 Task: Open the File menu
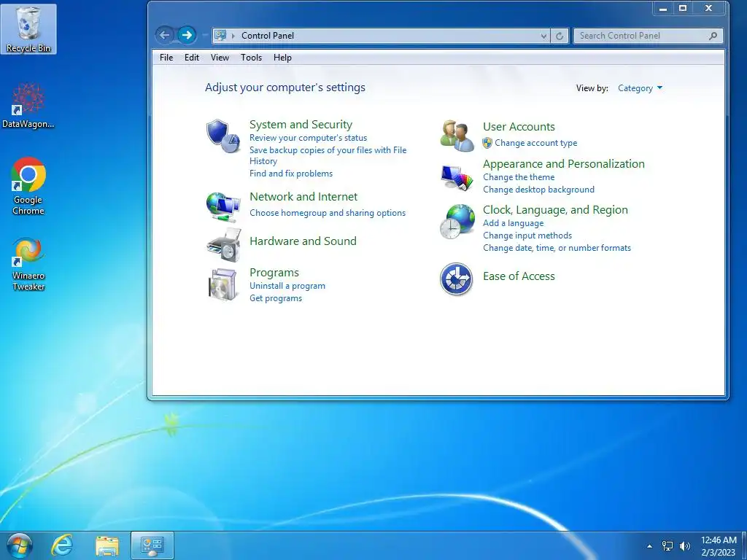tap(166, 58)
